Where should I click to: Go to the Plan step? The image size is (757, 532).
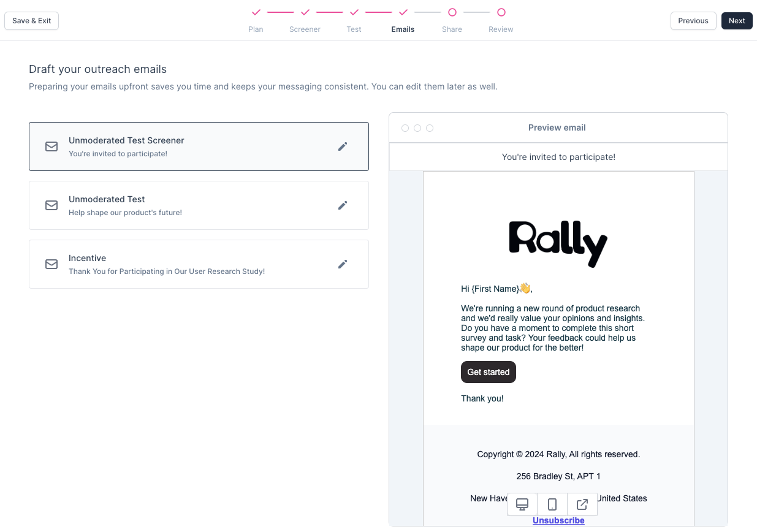pos(256,19)
